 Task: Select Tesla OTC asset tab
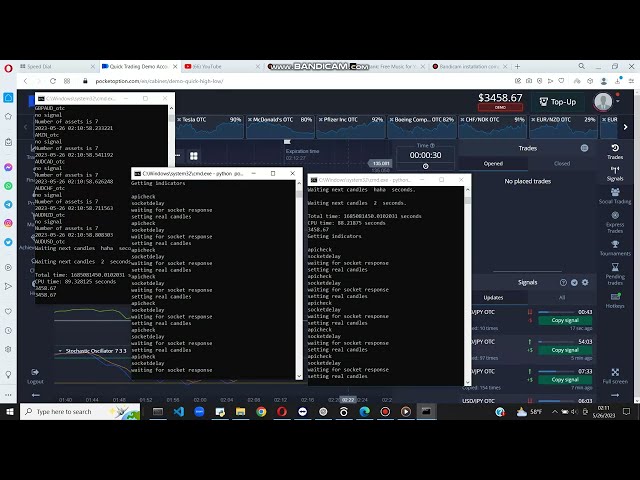point(209,127)
